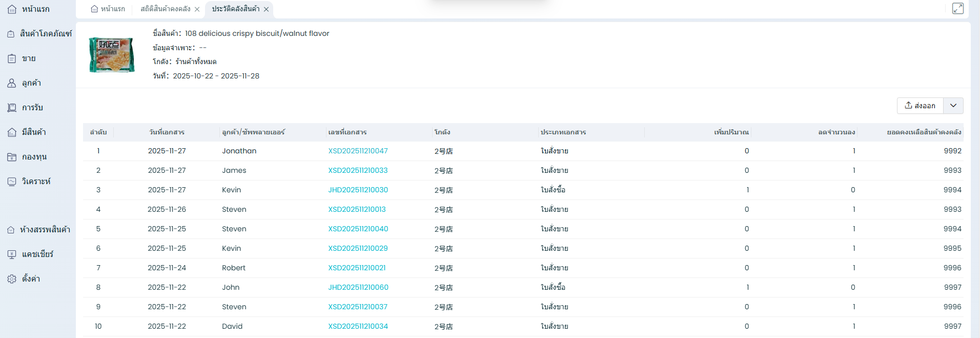This screenshot has height=338, width=980.
Task: Open the แคชเชียร์ cashier icon
Action: [x=12, y=254]
